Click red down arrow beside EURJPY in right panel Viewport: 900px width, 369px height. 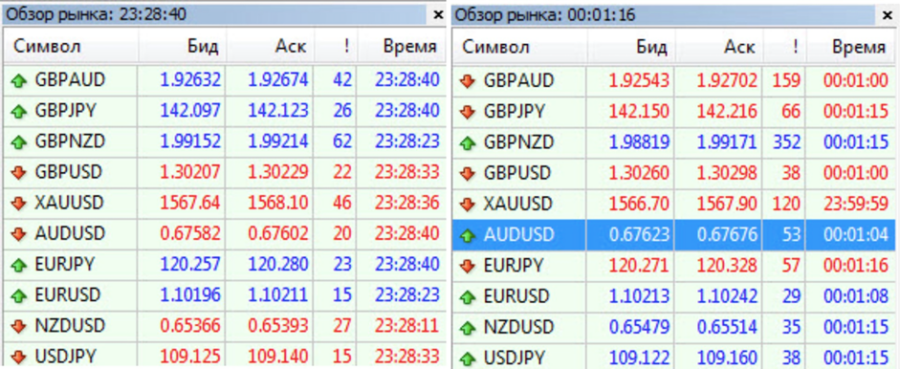(x=468, y=266)
